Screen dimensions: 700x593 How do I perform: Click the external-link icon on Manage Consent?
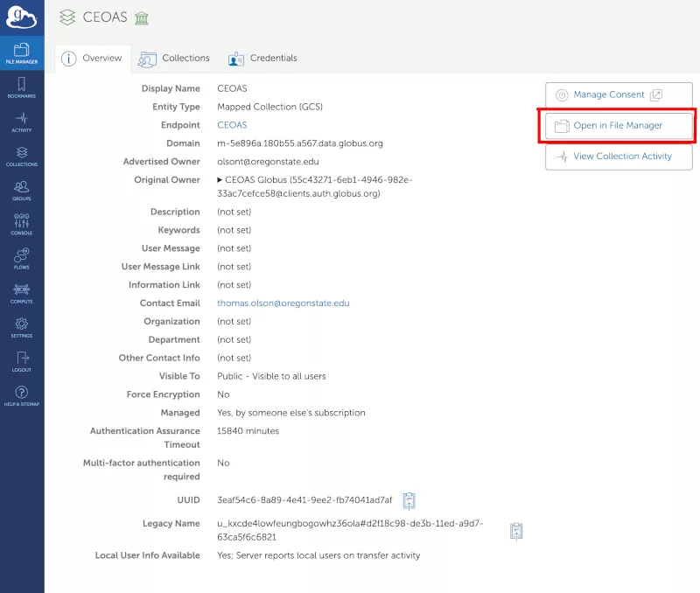655,95
